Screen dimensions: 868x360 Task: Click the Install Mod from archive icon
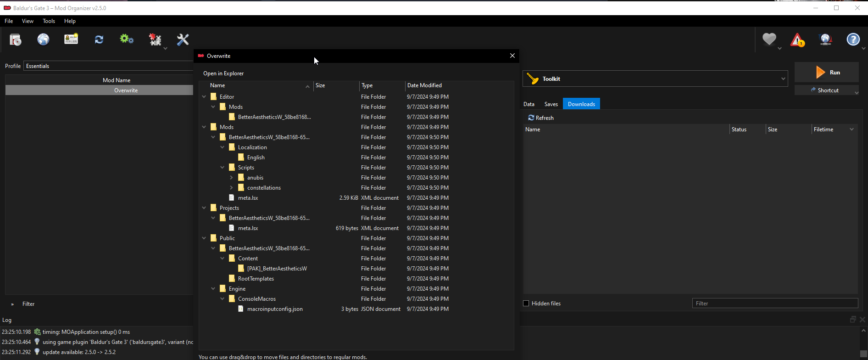[x=16, y=40]
